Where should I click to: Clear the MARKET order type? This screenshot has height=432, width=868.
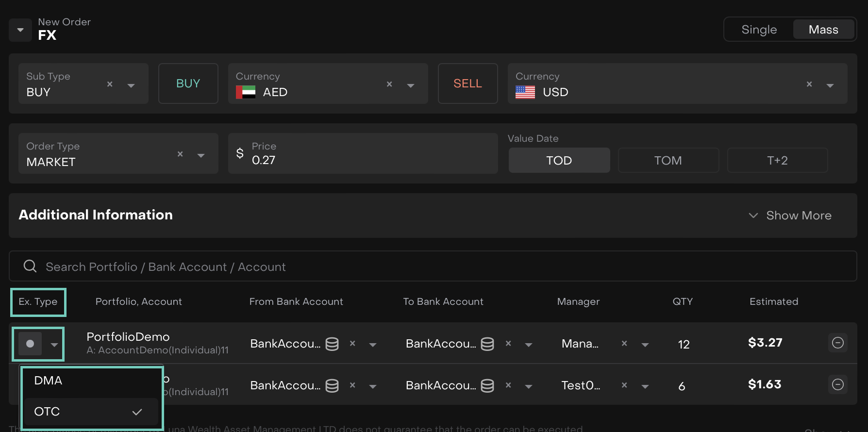point(180,154)
